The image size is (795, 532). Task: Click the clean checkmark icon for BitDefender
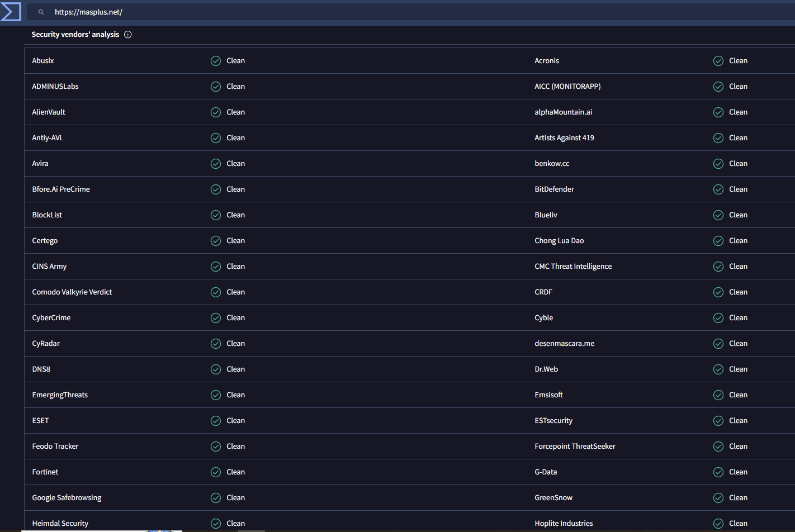click(718, 189)
